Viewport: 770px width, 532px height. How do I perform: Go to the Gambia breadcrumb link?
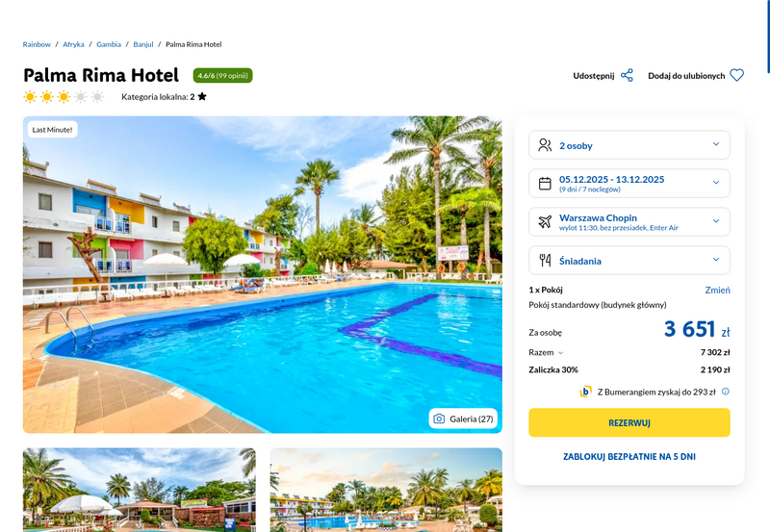[109, 44]
